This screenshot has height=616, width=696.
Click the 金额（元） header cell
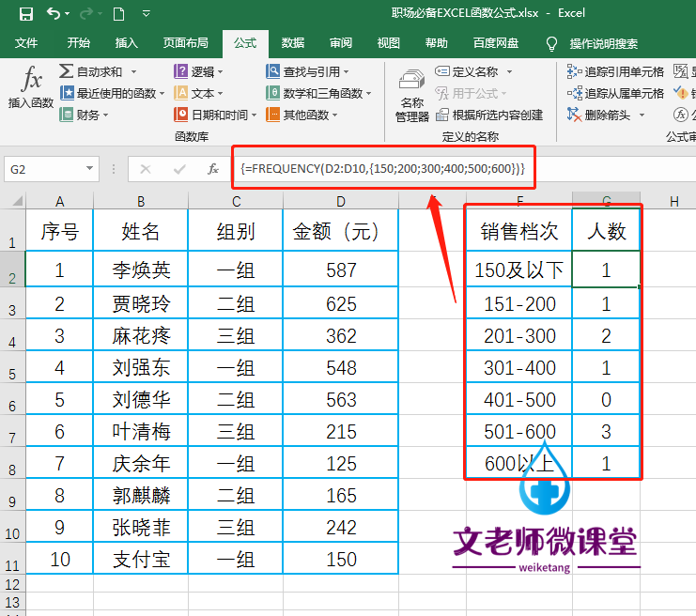coord(340,231)
